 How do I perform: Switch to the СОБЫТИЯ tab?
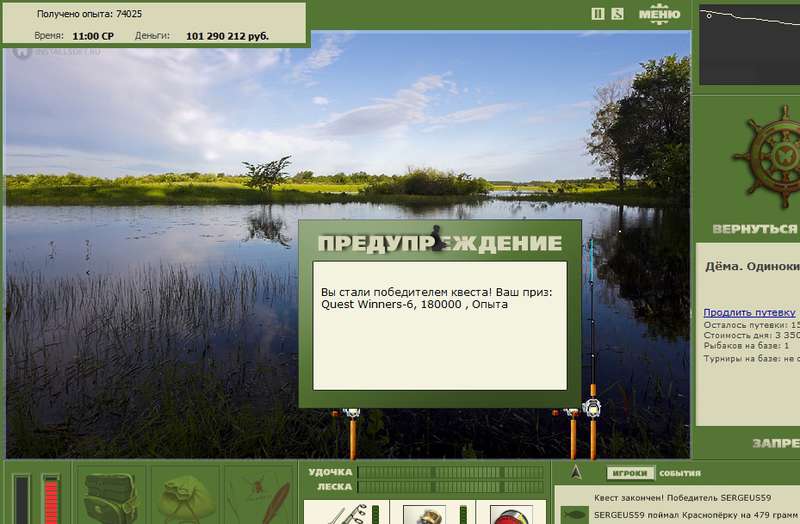pos(680,473)
